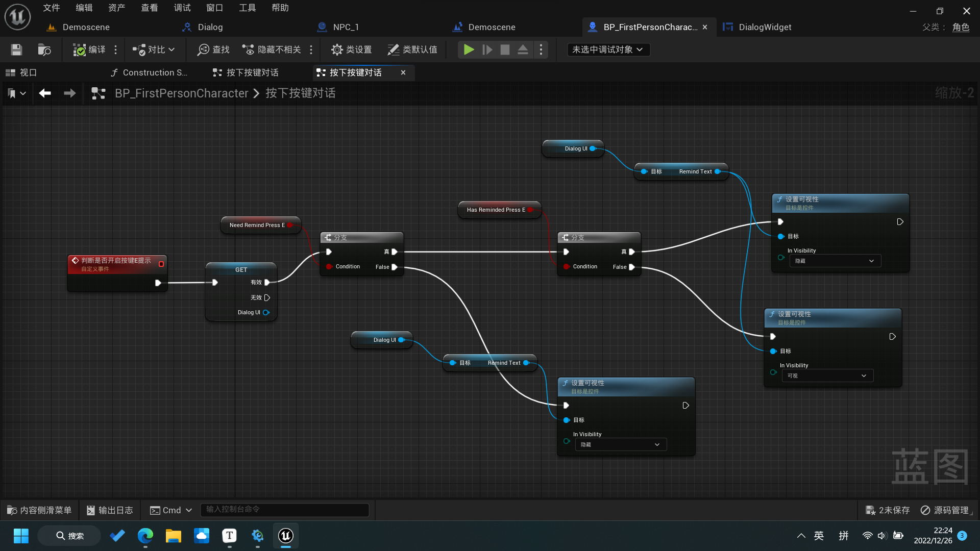Click the eject icon in the toolbar

pyautogui.click(x=523, y=49)
